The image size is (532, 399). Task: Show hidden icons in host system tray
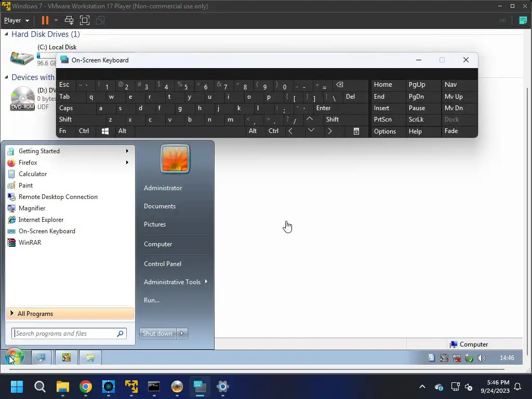[x=422, y=387]
